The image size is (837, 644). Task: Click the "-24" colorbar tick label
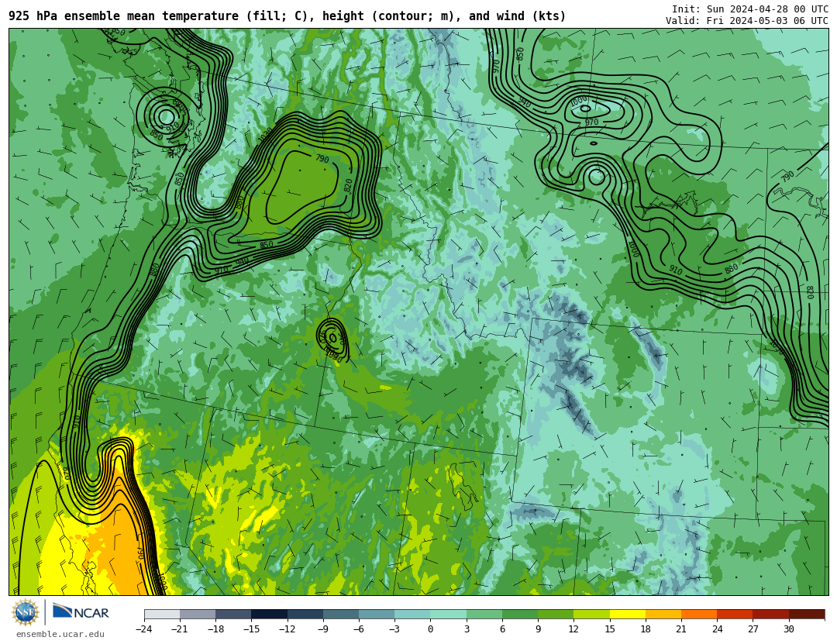coord(143,629)
